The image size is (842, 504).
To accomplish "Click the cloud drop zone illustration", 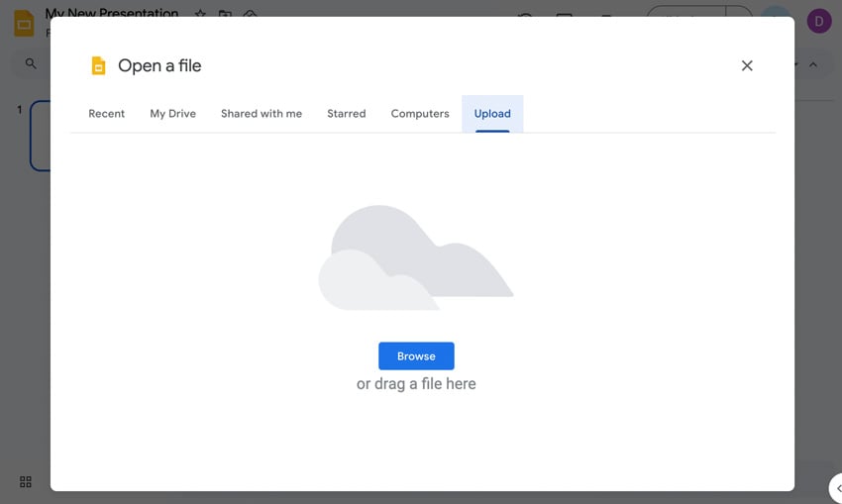I will click(416, 257).
